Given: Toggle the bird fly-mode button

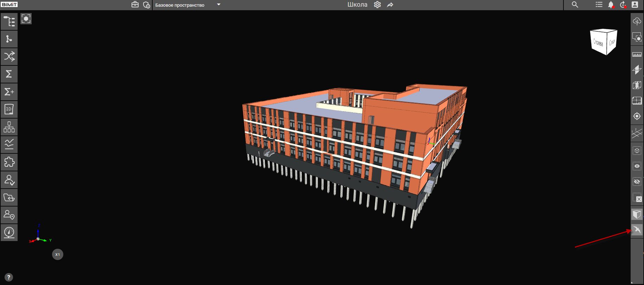Looking at the screenshot, I should (637, 230).
